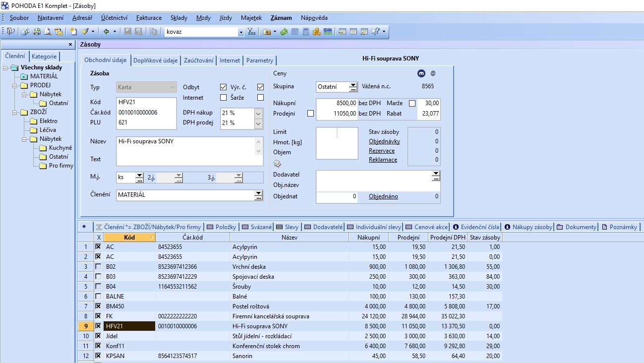The image size is (644, 363).
Task: Click the Objednávky link
Action: click(x=385, y=141)
